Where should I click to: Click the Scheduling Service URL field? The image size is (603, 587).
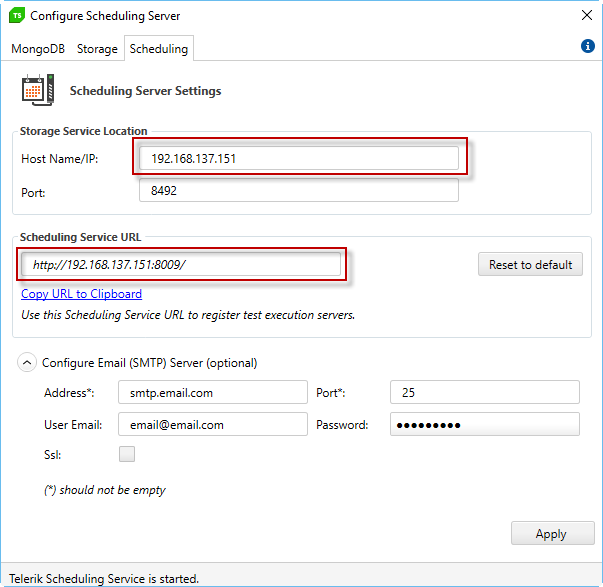[181, 264]
